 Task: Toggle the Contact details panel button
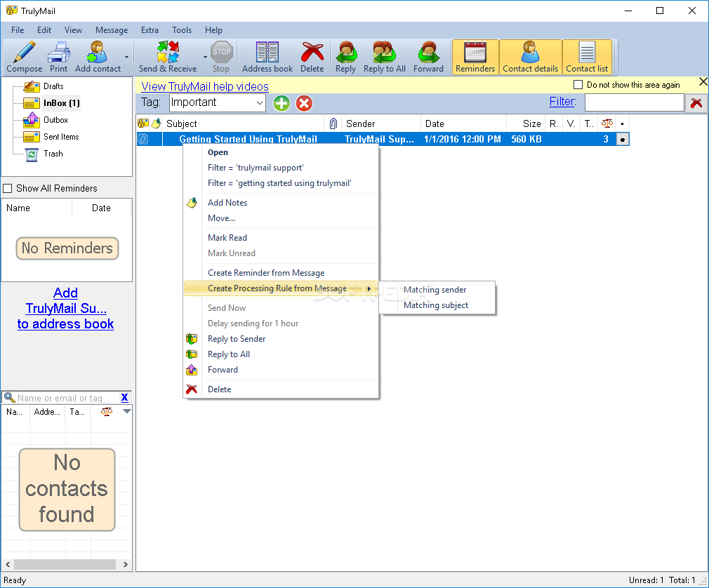pyautogui.click(x=531, y=57)
